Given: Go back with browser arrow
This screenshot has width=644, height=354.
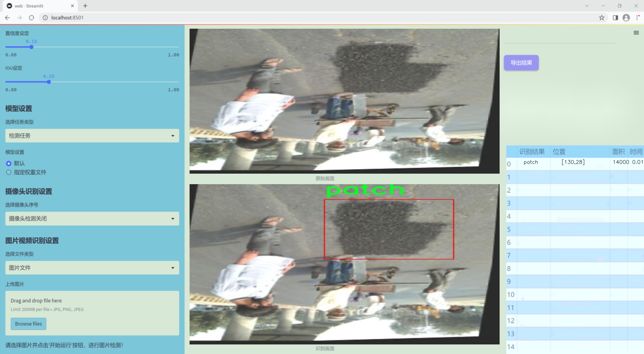Looking at the screenshot, I should pos(7,18).
